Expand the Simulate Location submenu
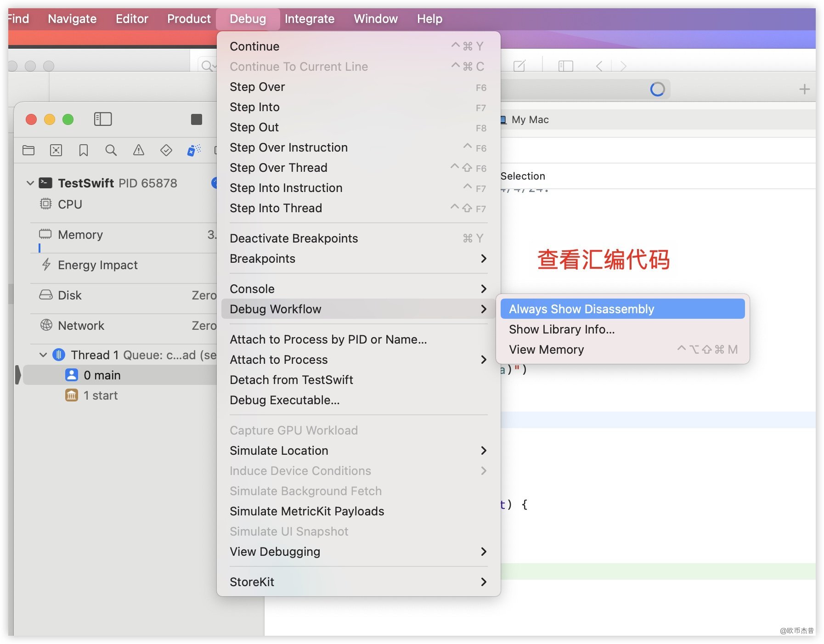Screen dimensions: 824x644 [358, 451]
